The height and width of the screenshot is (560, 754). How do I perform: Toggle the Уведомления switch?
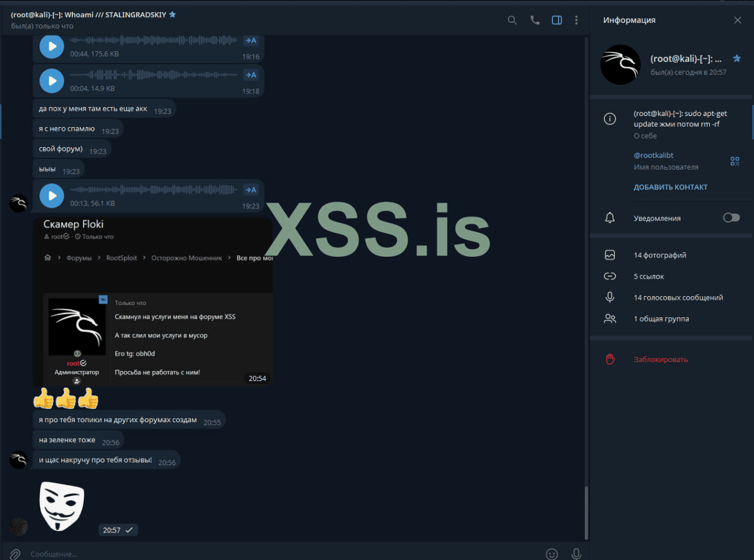(731, 218)
